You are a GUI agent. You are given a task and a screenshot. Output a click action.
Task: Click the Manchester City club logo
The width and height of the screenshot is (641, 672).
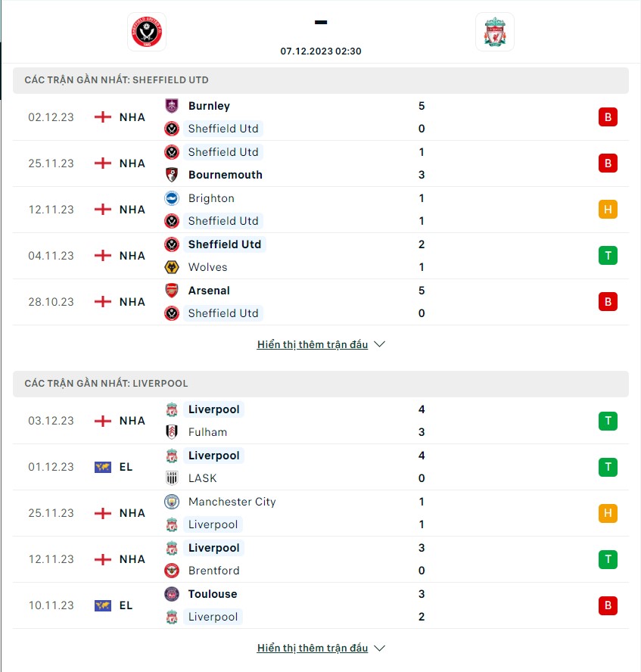point(171,502)
